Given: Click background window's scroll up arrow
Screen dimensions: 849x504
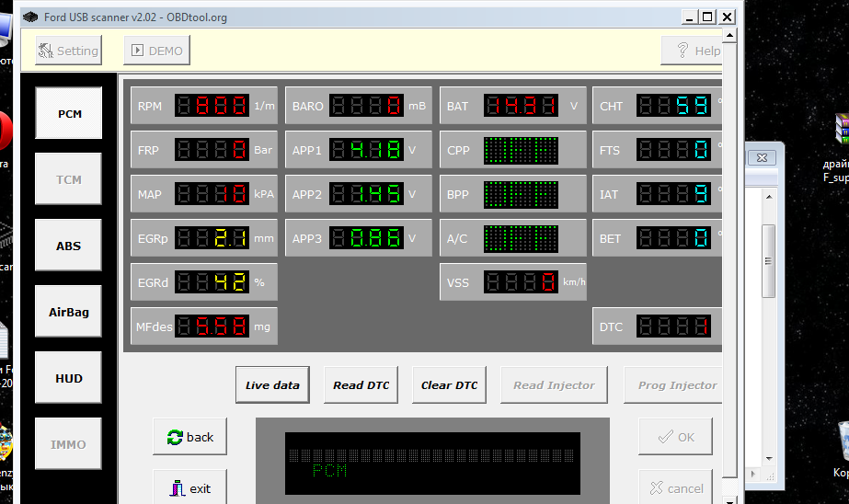Looking at the screenshot, I should click(769, 197).
